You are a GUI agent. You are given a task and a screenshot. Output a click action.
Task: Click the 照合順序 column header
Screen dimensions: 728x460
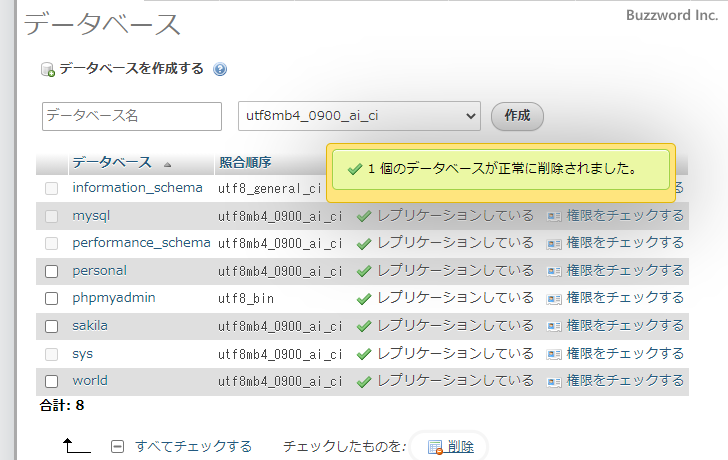[245, 162]
